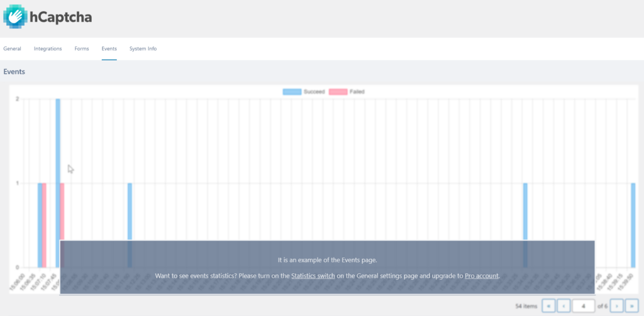Screen dimensions: 644x316
Task: Open the System Info tab
Action: (x=143, y=49)
